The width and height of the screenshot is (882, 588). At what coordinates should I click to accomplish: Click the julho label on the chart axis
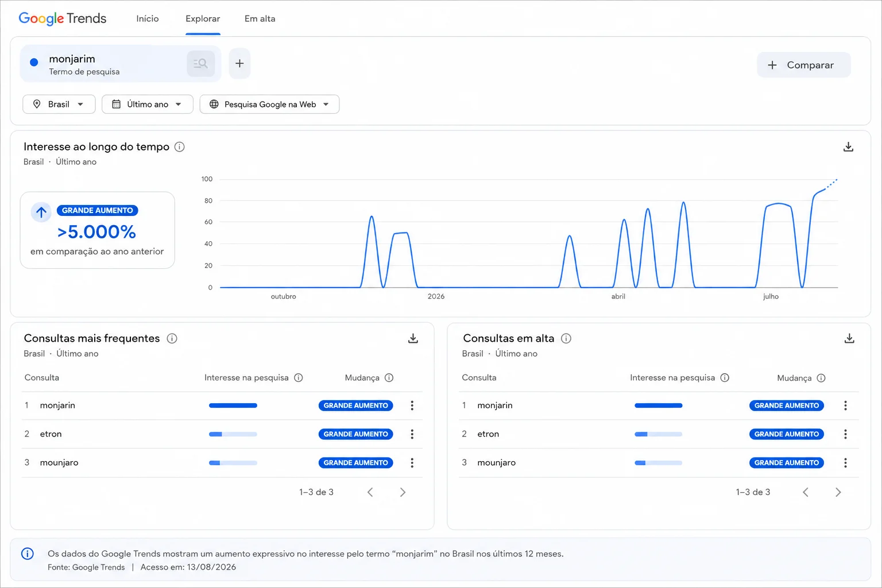point(771,297)
